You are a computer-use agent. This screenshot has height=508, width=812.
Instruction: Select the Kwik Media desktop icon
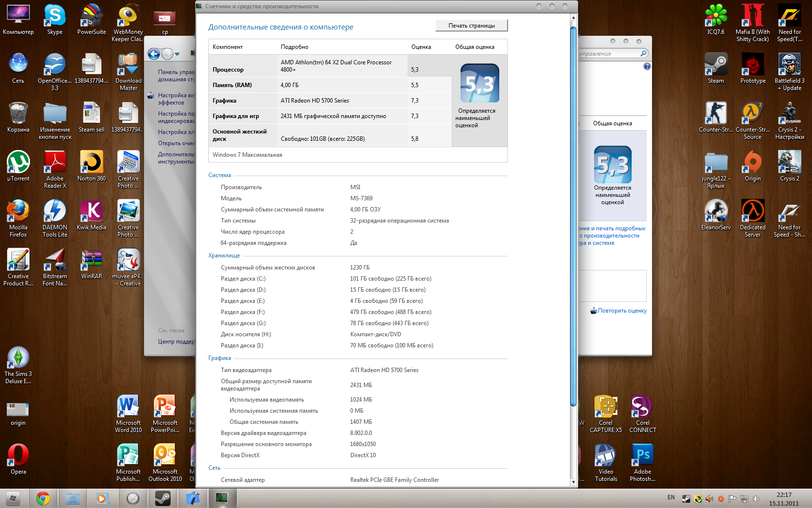point(91,215)
